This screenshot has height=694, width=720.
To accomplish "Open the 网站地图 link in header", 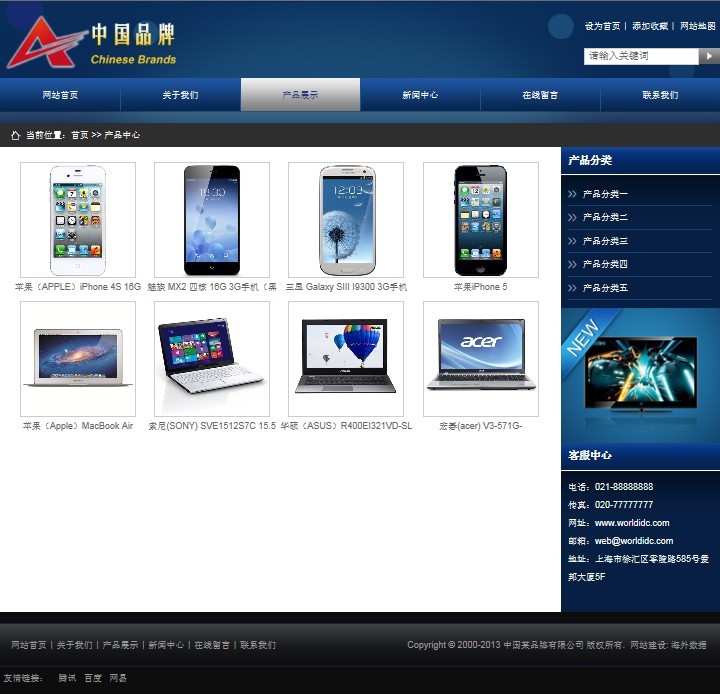I will (698, 26).
